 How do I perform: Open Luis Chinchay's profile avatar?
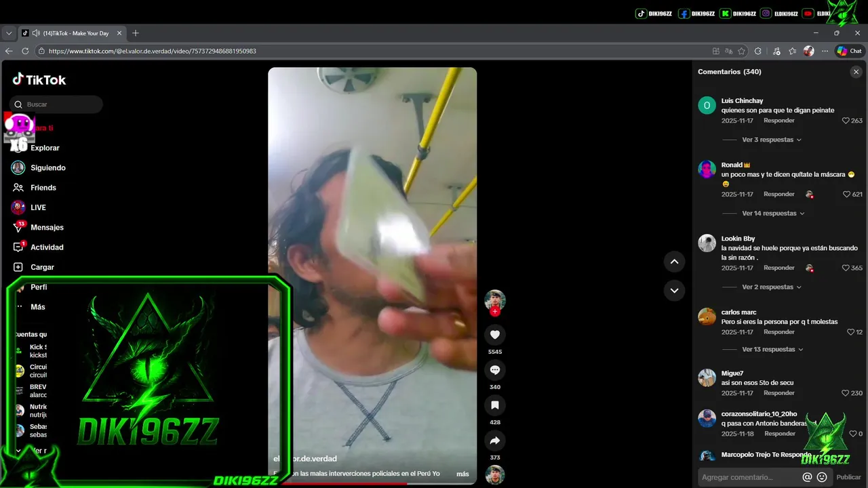[x=707, y=105]
